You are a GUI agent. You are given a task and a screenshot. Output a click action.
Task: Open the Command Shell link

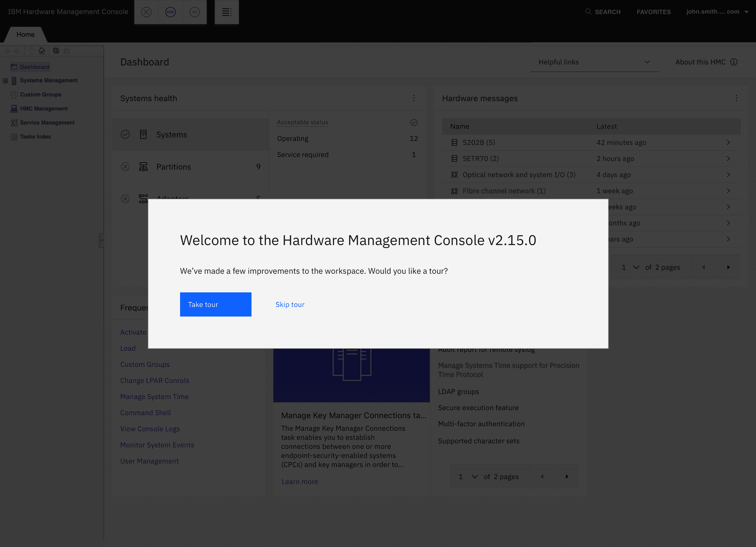[x=145, y=413]
